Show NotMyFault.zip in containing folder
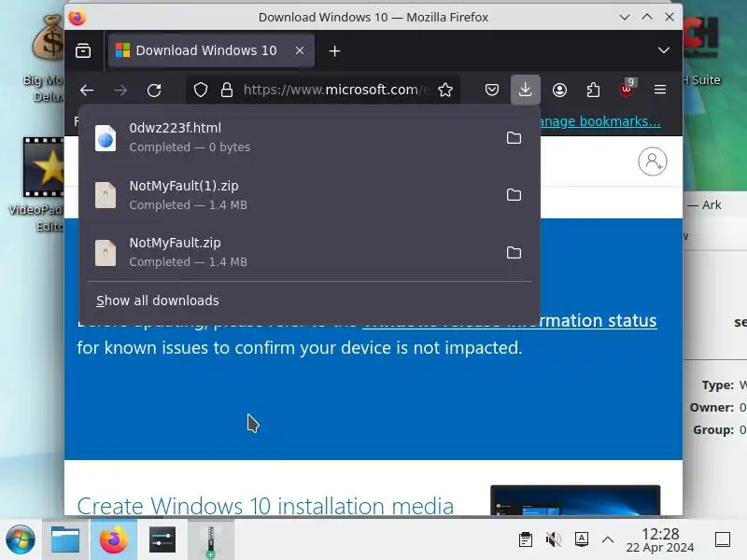Viewport: 747px width, 560px height. tap(514, 252)
